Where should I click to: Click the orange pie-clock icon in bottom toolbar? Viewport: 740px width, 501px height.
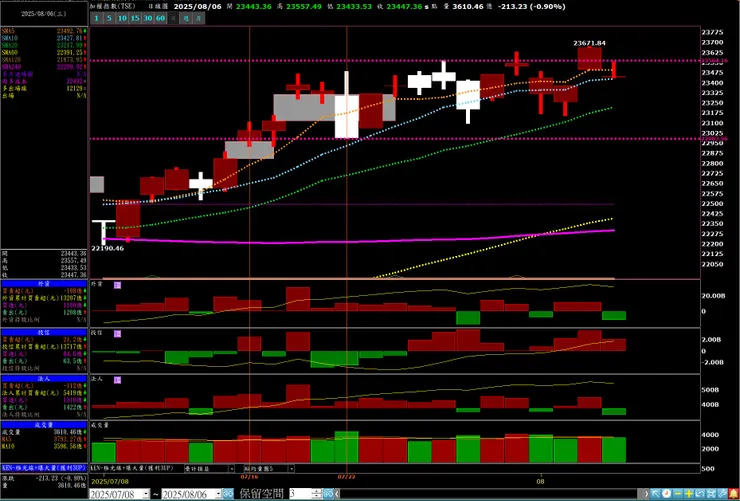click(666, 494)
